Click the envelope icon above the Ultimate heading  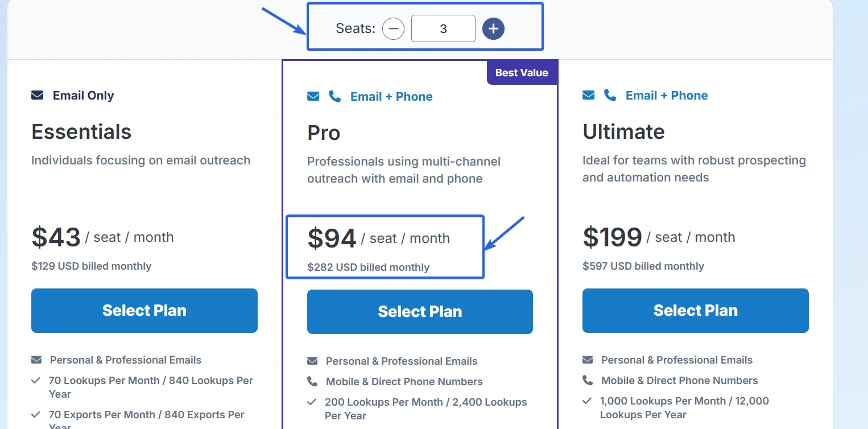pyautogui.click(x=588, y=95)
